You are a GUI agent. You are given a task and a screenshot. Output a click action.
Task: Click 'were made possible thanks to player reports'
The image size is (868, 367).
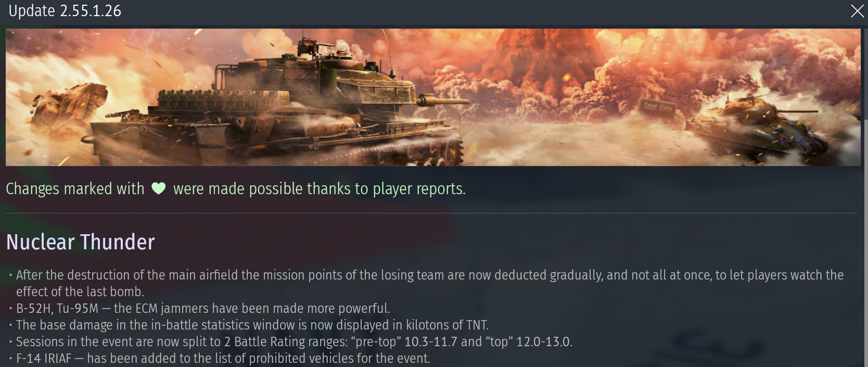319,188
